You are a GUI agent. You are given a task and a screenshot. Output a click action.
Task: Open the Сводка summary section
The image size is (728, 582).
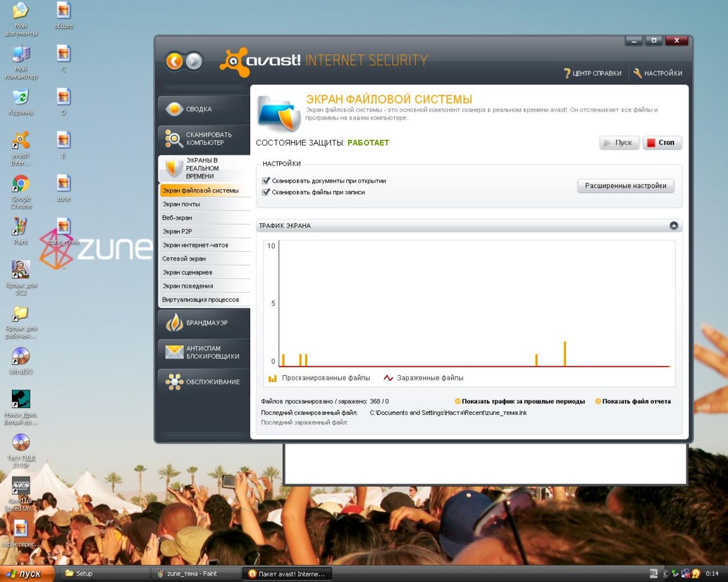click(x=204, y=109)
